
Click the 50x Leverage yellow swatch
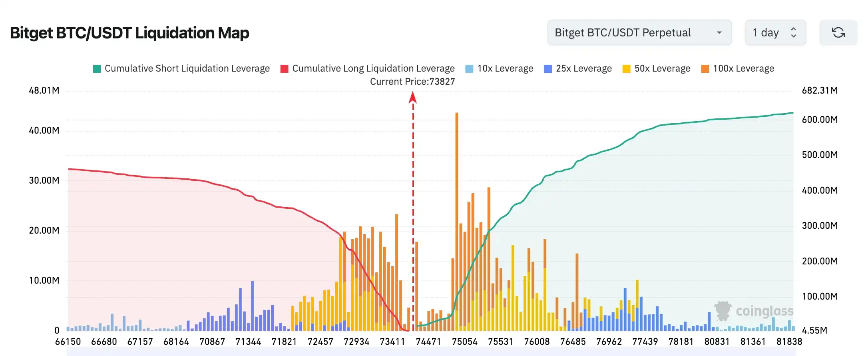click(x=626, y=69)
